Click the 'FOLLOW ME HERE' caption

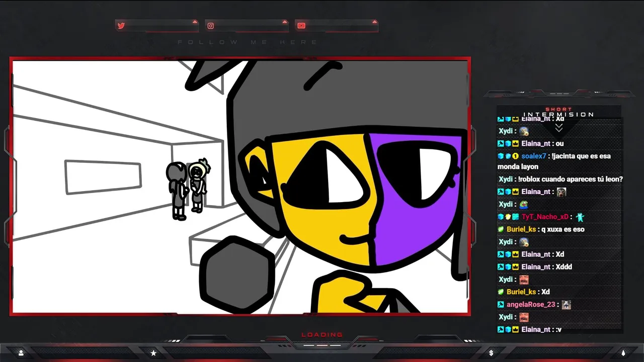coord(248,42)
